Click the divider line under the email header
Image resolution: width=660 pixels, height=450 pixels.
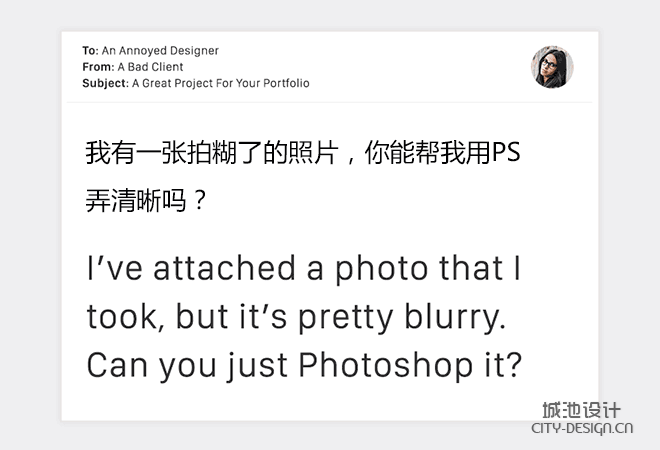[330, 102]
